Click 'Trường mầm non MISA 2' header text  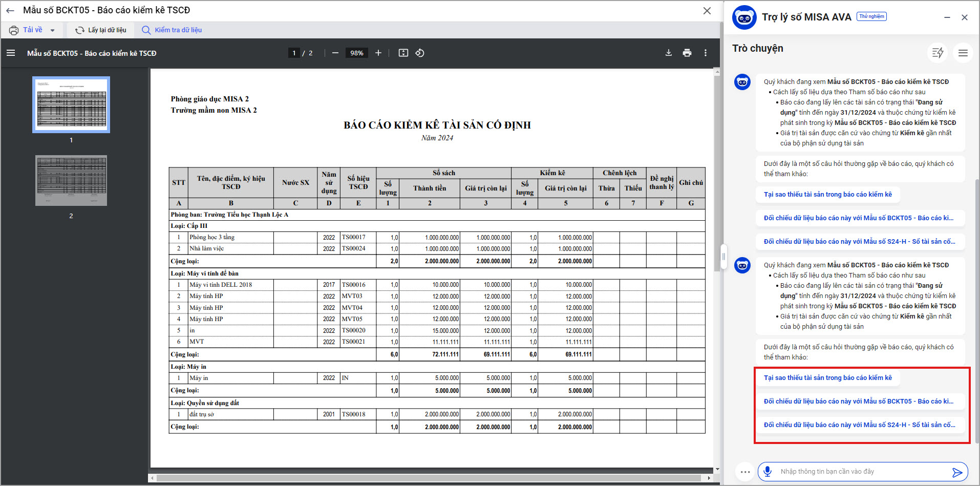click(214, 110)
